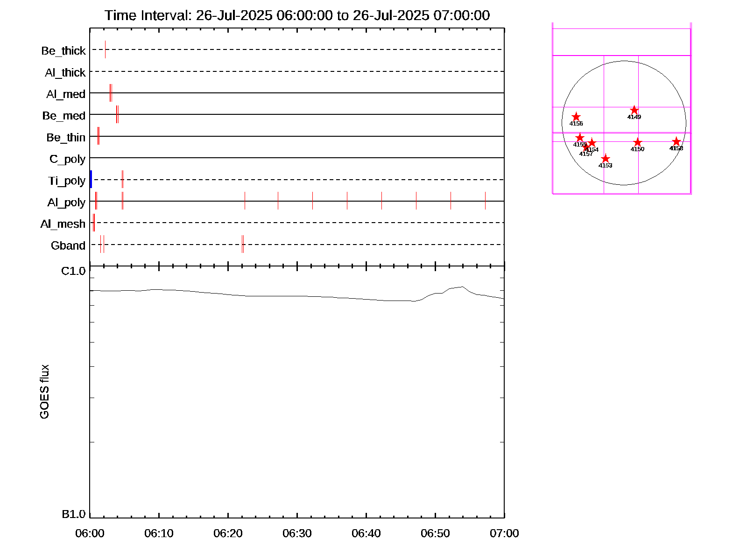Click the Time Interval title text
The image size is (747, 560).
[297, 15]
